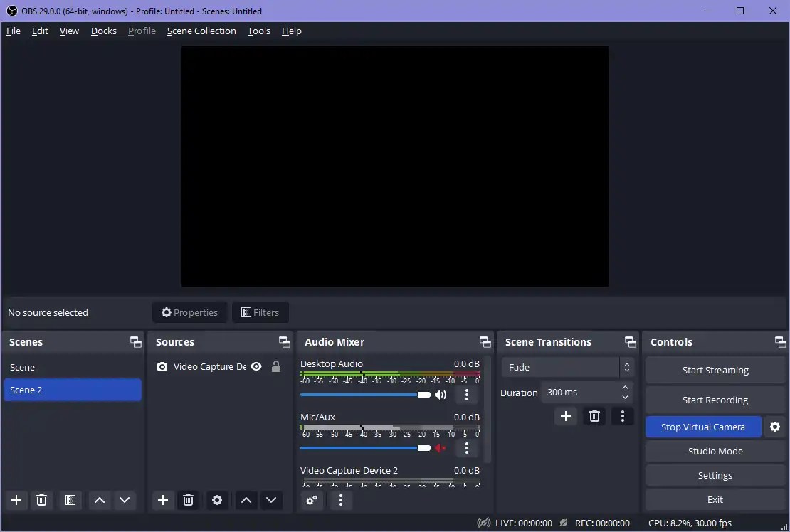Open the Docks menu
The height and width of the screenshot is (532, 790).
103,31
